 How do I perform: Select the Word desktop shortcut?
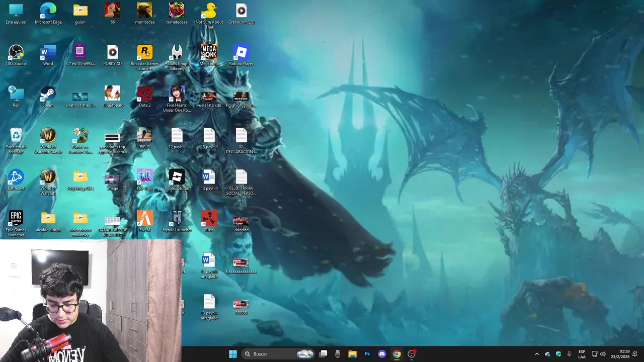pyautogui.click(x=48, y=55)
